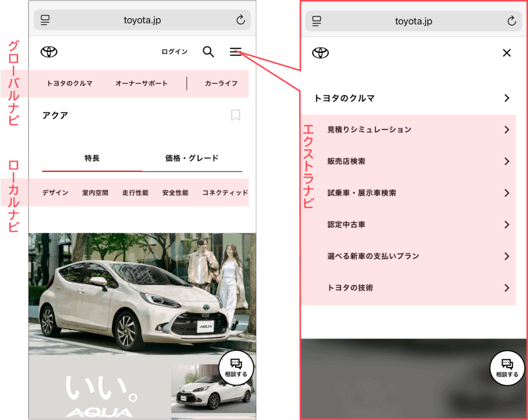Open the reader icon in the right address bar
The height and width of the screenshot is (420, 528).
pos(317,21)
